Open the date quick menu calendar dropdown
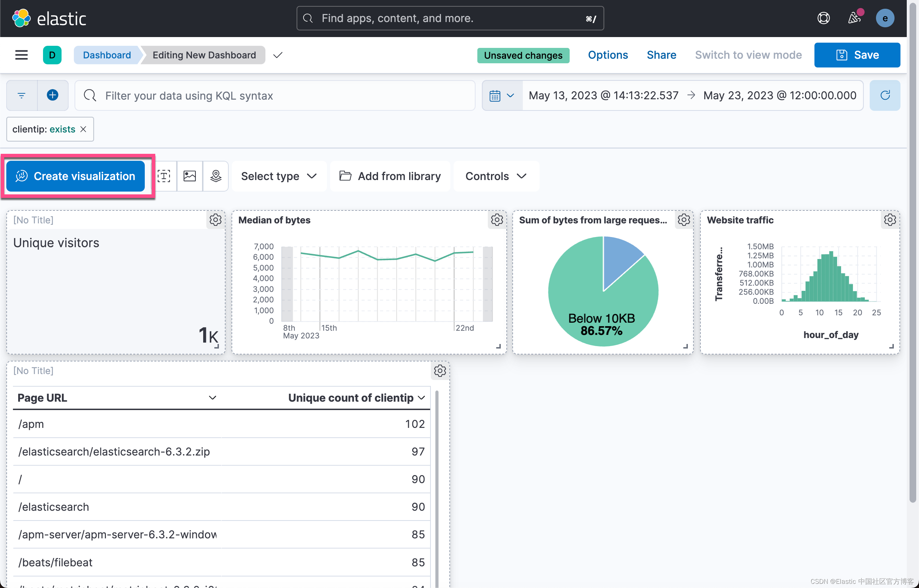Image resolution: width=919 pixels, height=588 pixels. click(502, 95)
